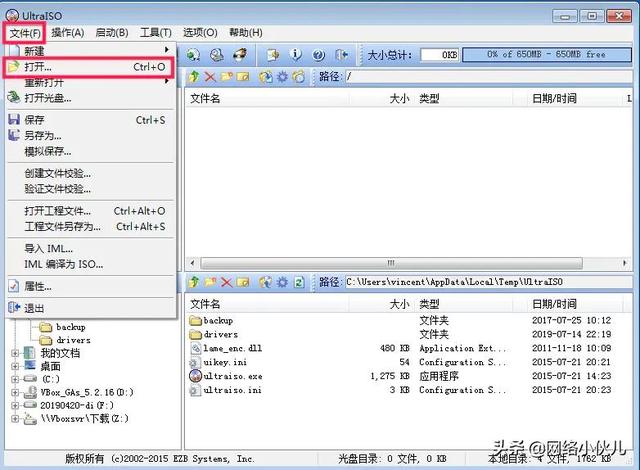Click the lame_enc.dll file icon
640x470 pixels.
[196, 348]
